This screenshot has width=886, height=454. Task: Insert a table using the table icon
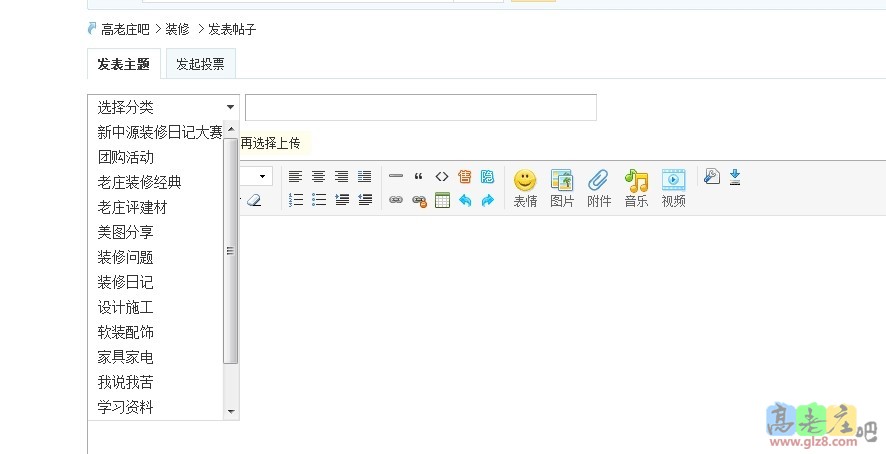click(442, 200)
